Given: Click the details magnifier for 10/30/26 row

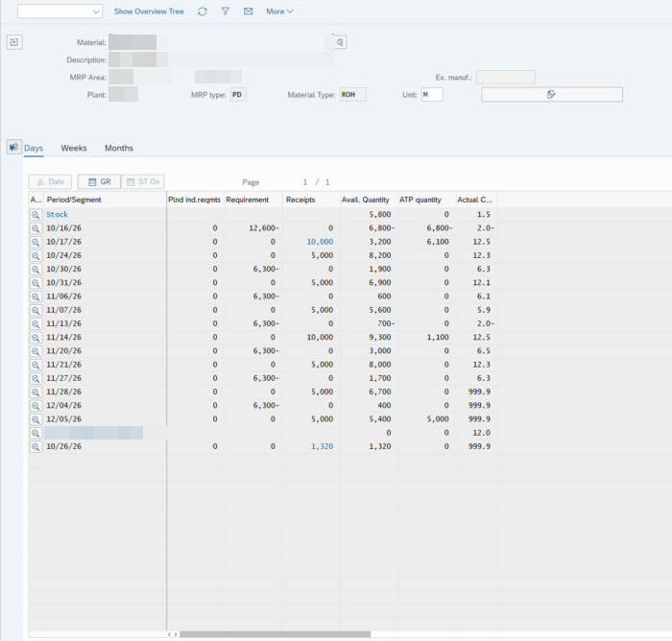Looking at the screenshot, I should tap(36, 269).
